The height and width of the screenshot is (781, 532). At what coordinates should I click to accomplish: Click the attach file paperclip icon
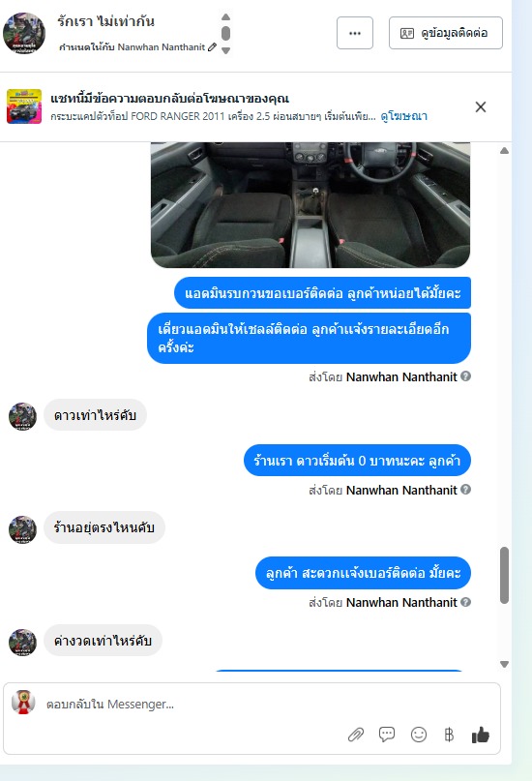point(356,735)
